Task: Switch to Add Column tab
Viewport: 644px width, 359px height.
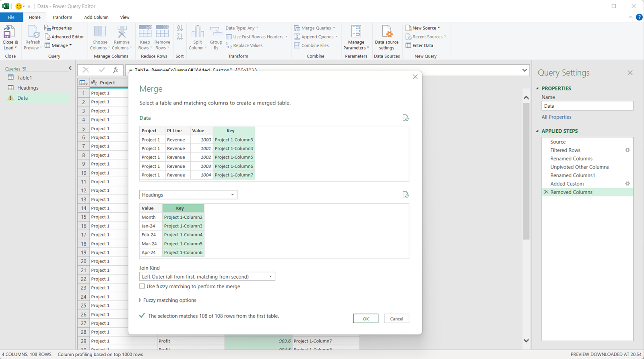Action: (96, 17)
